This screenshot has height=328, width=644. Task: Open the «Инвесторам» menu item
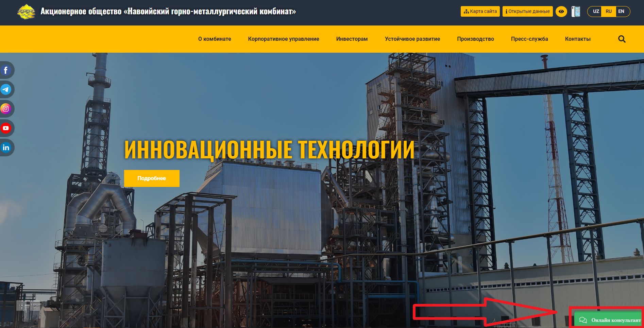tap(352, 39)
